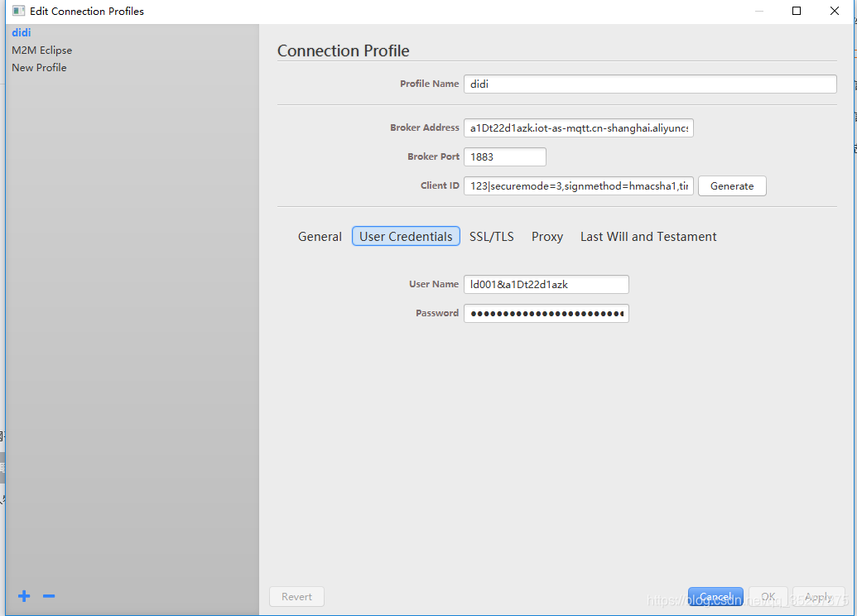Select New Profile in the profile list
This screenshot has height=616, width=857.
(x=40, y=68)
